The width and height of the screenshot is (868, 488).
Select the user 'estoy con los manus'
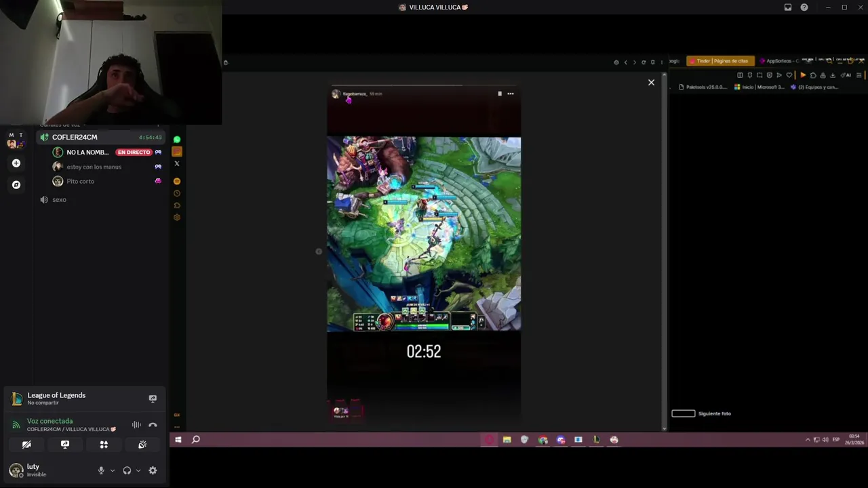click(x=94, y=167)
